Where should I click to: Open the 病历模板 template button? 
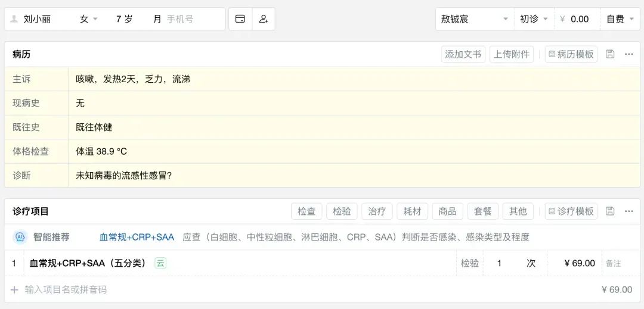tap(571, 54)
